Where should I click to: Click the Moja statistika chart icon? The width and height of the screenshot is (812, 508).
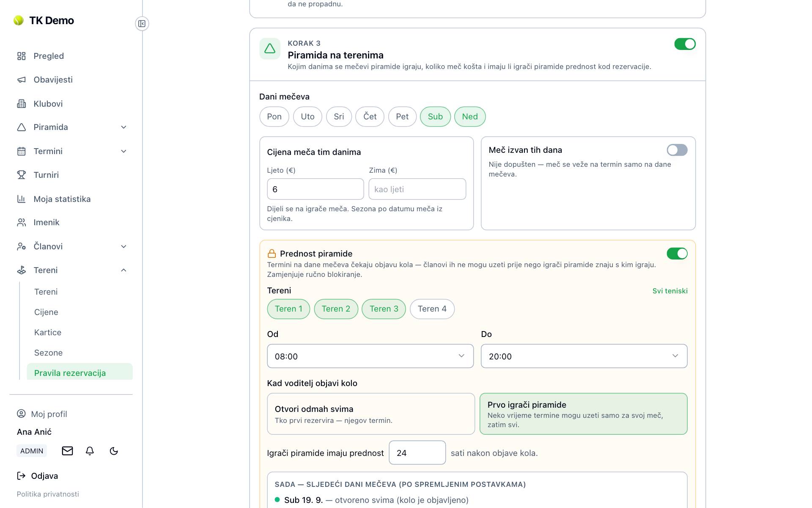click(x=21, y=199)
